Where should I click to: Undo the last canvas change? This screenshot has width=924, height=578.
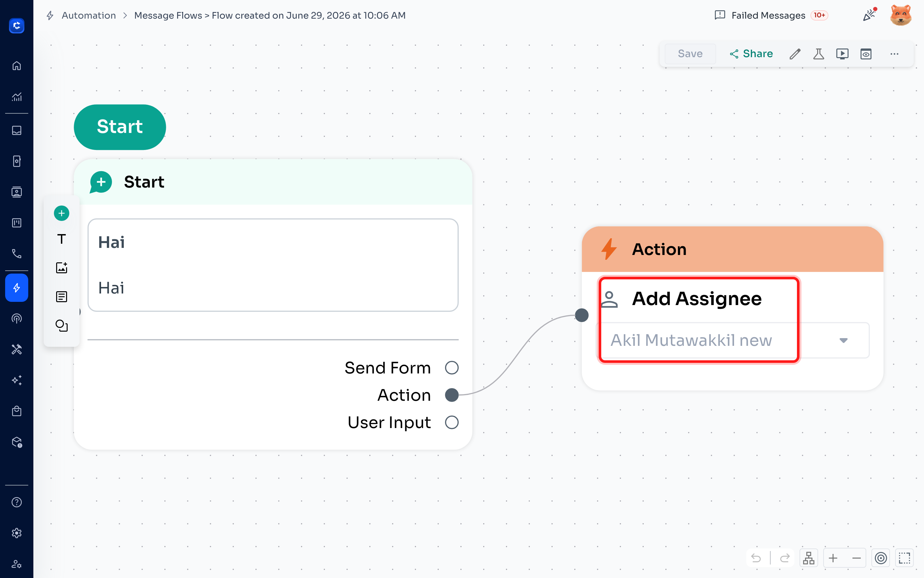[x=756, y=558]
